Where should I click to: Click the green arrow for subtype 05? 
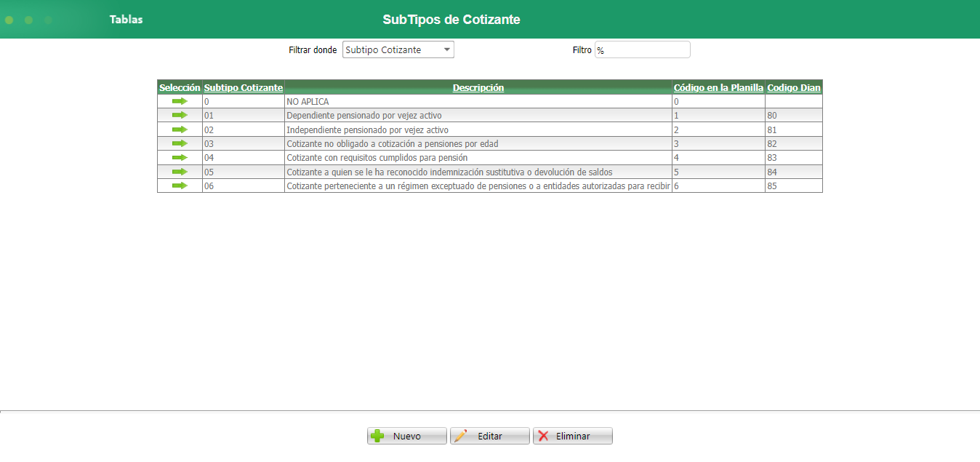tap(180, 172)
